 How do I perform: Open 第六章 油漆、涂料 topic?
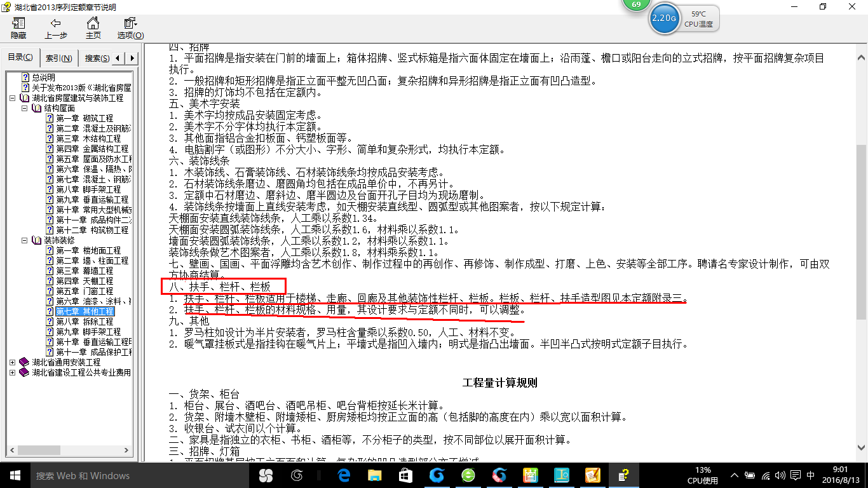click(93, 301)
